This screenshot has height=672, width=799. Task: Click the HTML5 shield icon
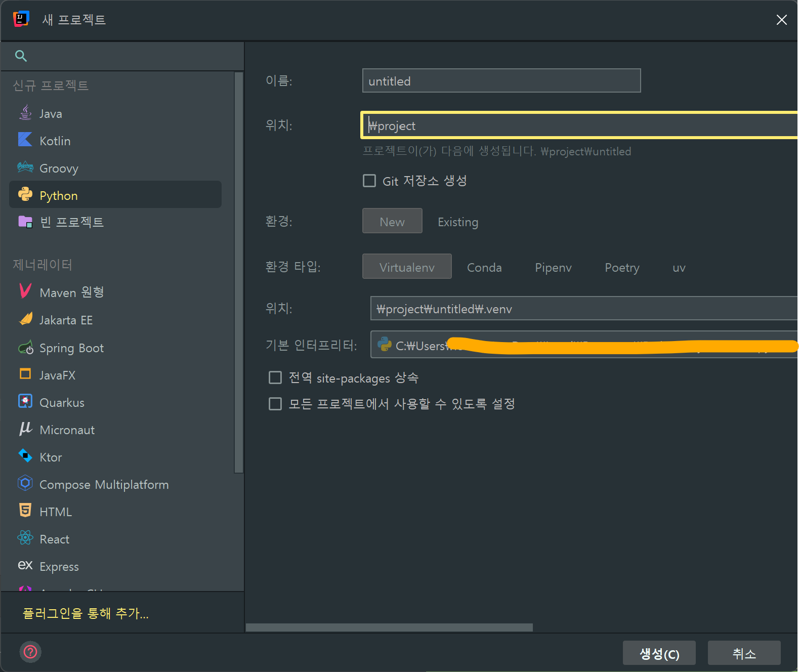(x=25, y=511)
